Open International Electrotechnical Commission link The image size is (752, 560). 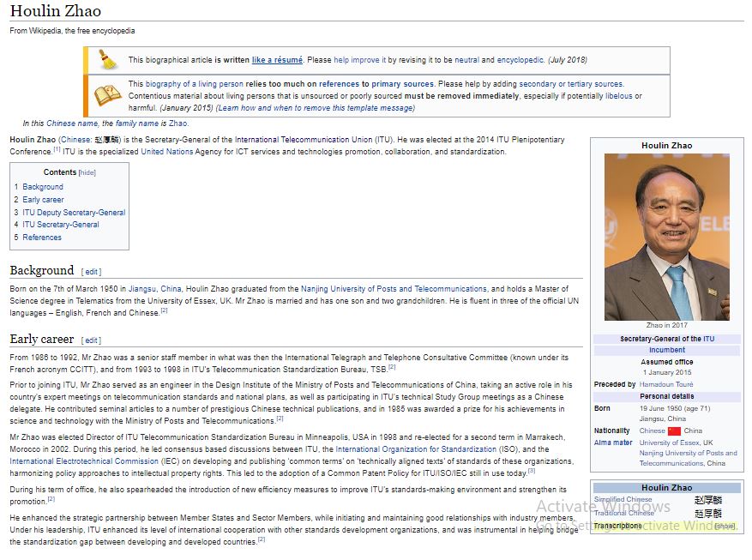click(x=84, y=461)
